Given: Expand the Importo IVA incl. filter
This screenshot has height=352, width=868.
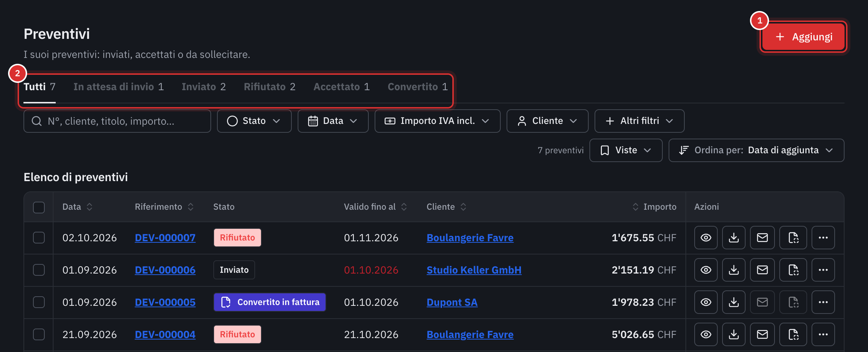Looking at the screenshot, I should click(437, 121).
